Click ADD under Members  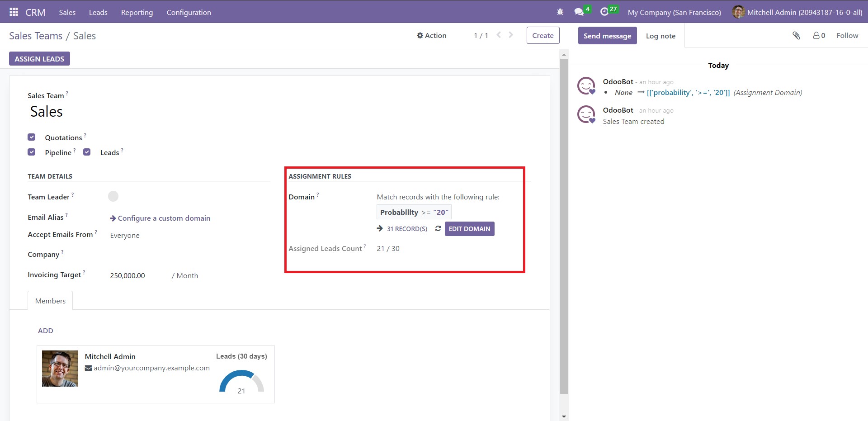tap(46, 331)
